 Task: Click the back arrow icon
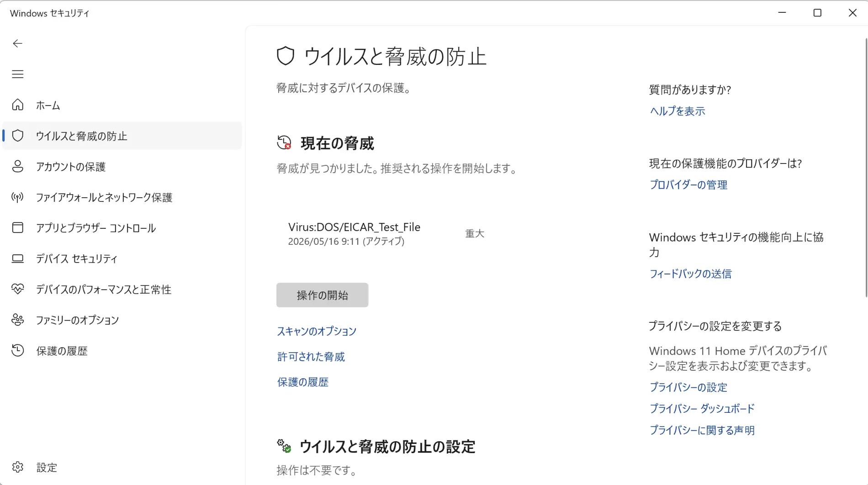click(17, 43)
